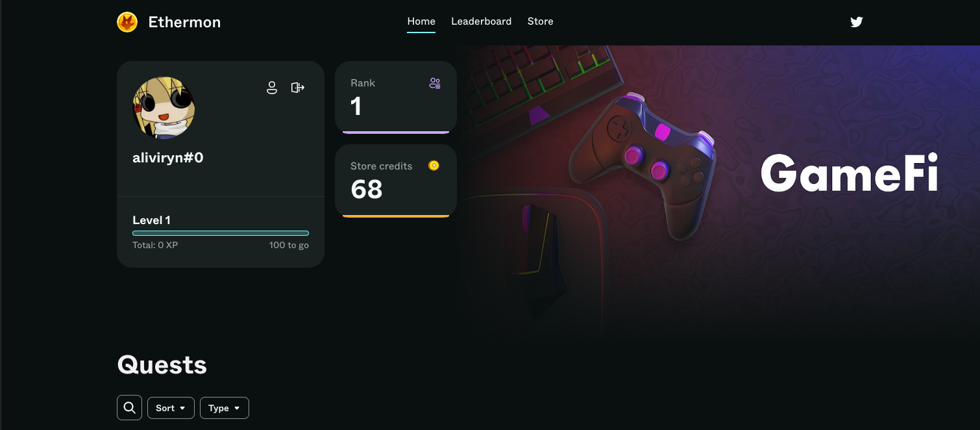Open the user profile icon
980x430 pixels.
(x=272, y=88)
